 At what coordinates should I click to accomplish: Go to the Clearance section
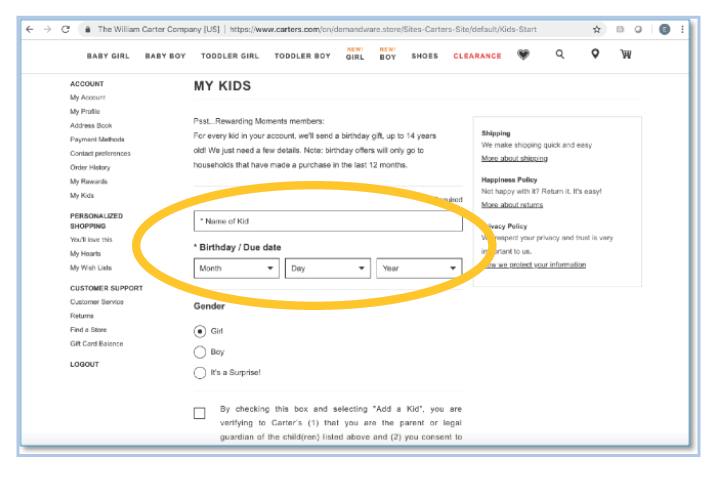[477, 56]
